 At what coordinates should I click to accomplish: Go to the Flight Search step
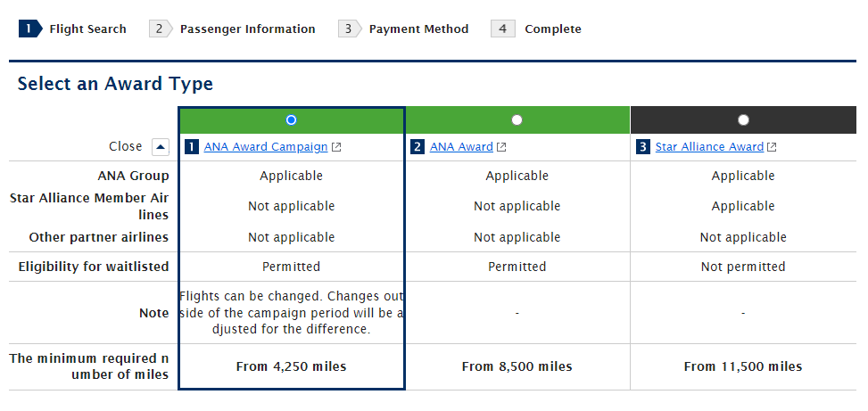pos(87,29)
